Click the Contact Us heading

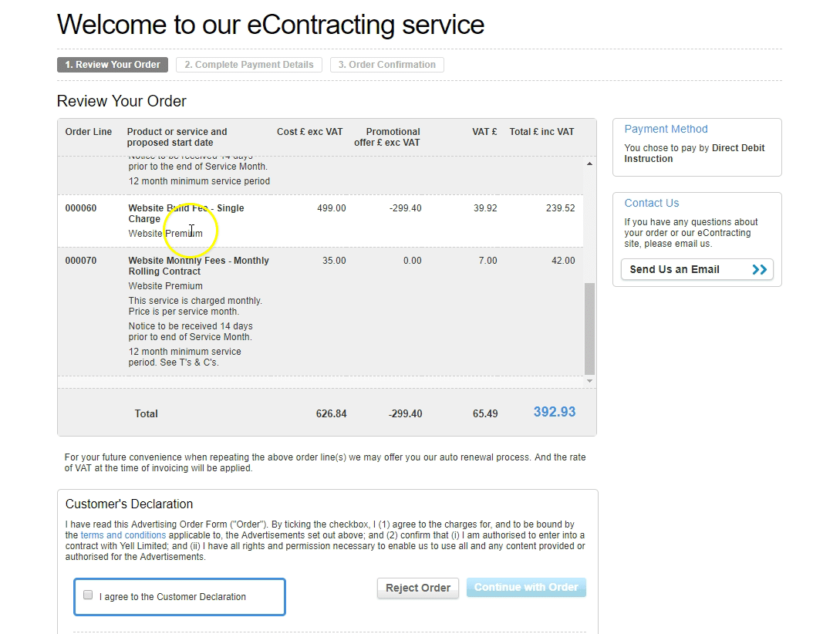(652, 203)
